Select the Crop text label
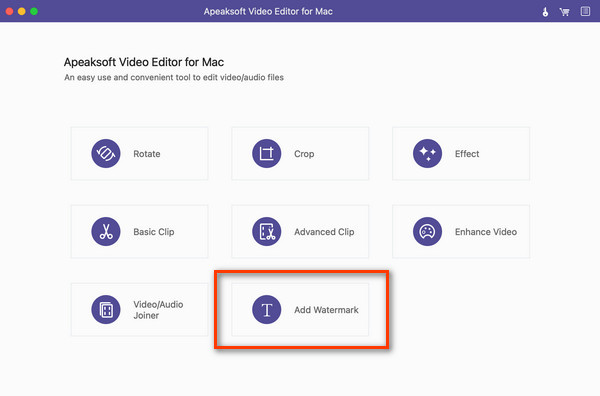 click(x=304, y=154)
